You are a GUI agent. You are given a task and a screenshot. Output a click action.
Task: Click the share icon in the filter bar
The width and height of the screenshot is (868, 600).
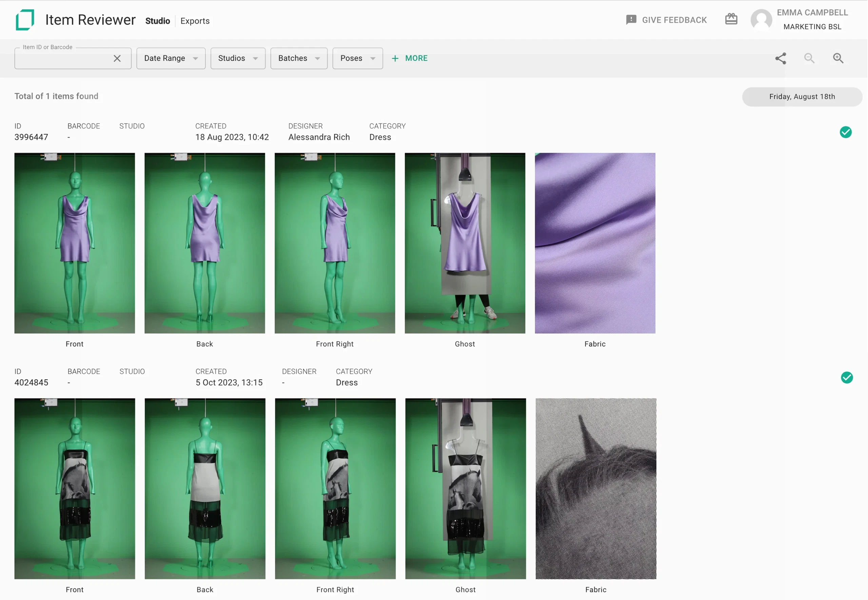(x=780, y=58)
